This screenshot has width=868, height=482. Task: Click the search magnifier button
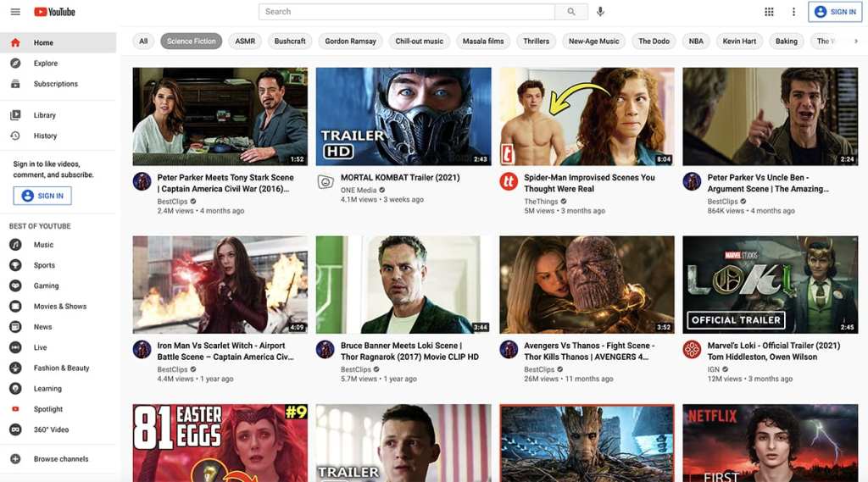click(x=571, y=12)
